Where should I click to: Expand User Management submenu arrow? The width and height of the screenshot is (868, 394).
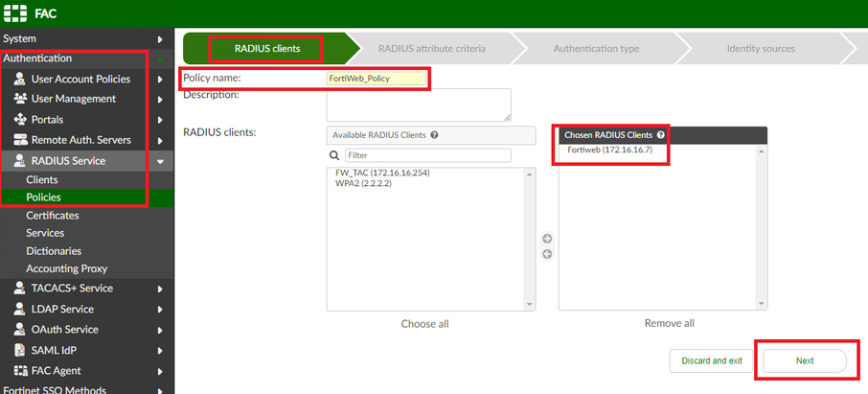[160, 100]
